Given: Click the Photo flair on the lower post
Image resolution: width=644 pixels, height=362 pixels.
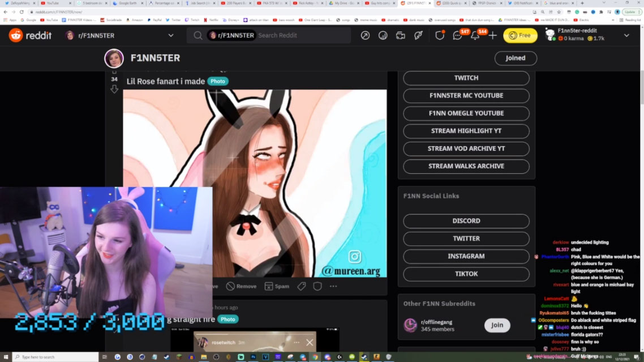Looking at the screenshot, I should pyautogui.click(x=228, y=319).
